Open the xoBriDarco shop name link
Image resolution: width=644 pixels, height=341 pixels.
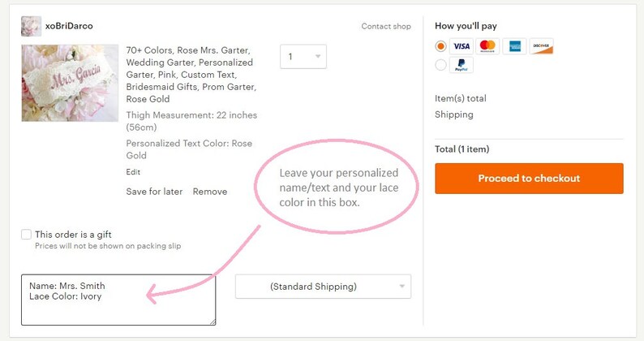tap(69, 26)
